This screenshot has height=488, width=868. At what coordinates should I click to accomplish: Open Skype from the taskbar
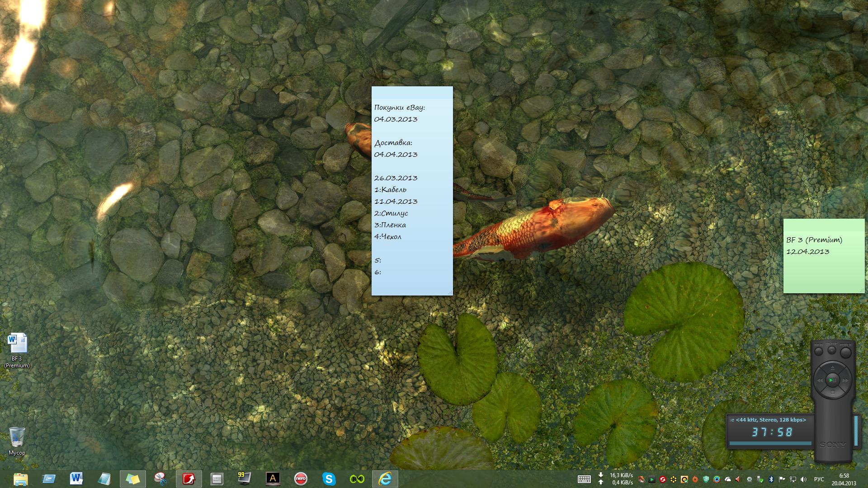[x=329, y=479]
